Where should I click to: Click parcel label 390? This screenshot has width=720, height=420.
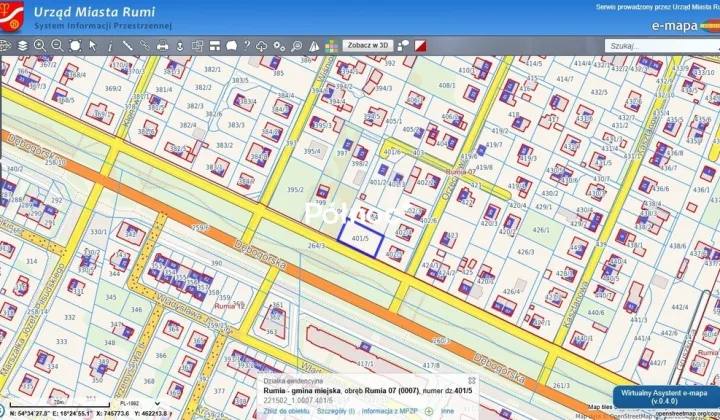click(216, 263)
